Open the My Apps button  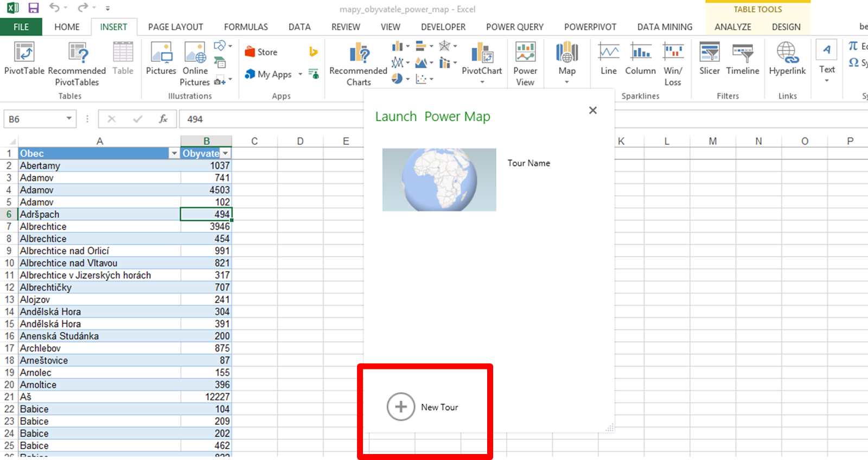tap(268, 74)
